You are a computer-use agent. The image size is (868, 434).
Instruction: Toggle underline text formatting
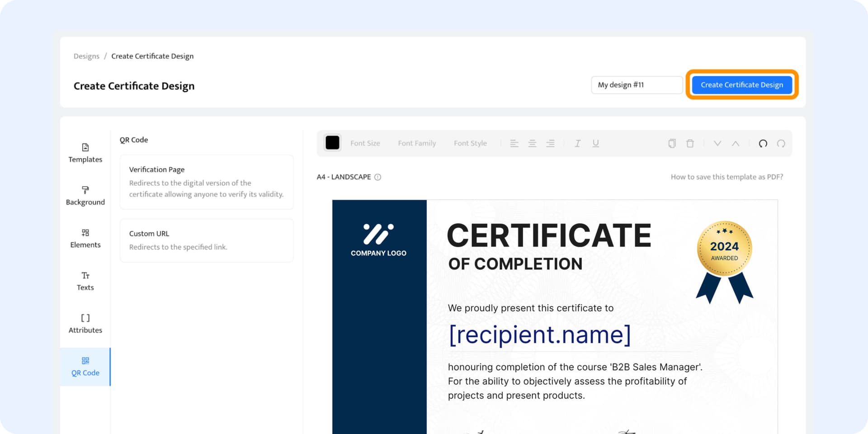click(595, 143)
